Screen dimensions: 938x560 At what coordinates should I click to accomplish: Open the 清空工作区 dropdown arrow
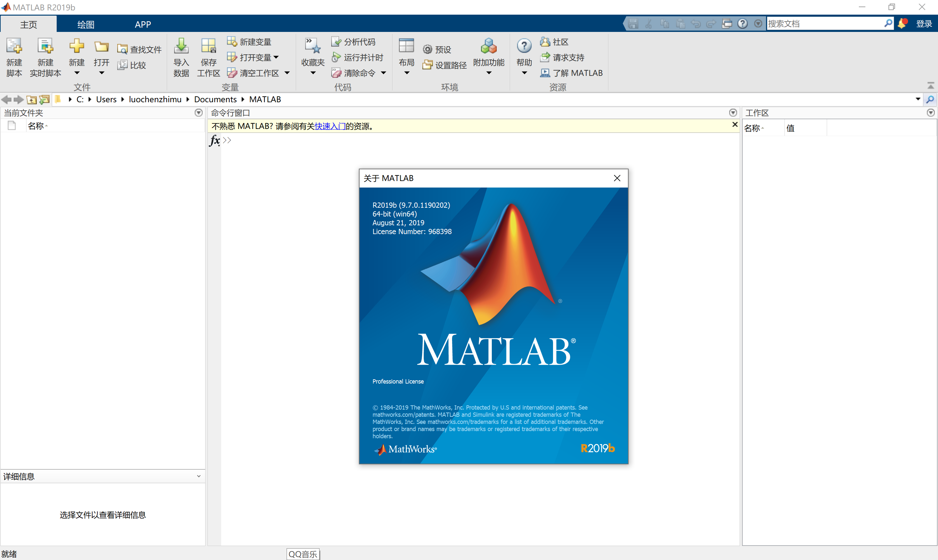point(287,73)
